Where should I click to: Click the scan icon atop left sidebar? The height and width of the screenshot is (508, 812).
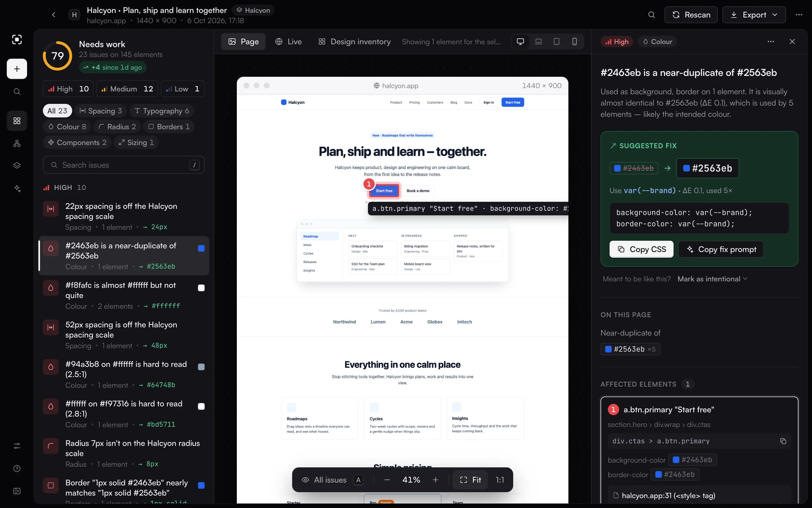click(x=17, y=39)
